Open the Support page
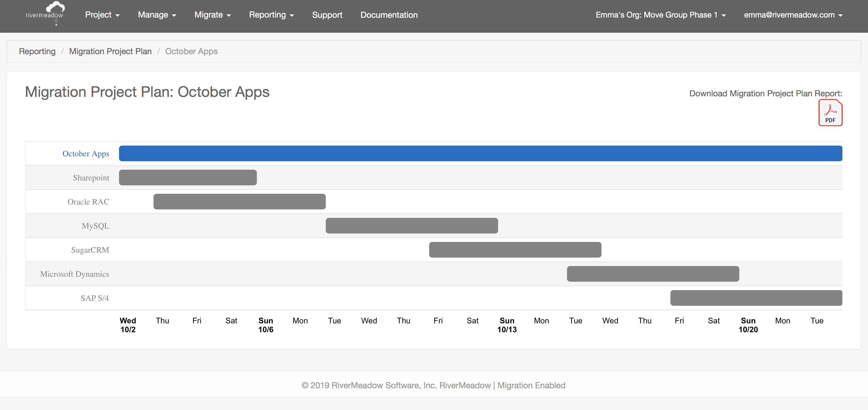Screen dimensions: 868x410 pos(327,15)
